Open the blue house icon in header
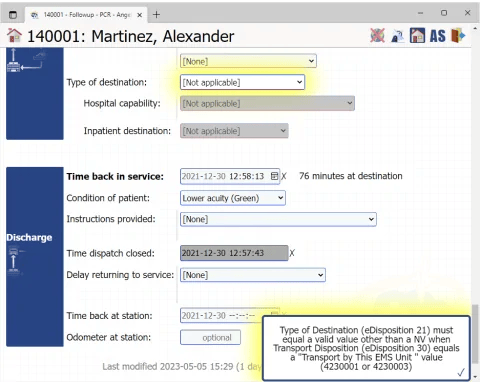This screenshot has width=480, height=384. point(417,35)
